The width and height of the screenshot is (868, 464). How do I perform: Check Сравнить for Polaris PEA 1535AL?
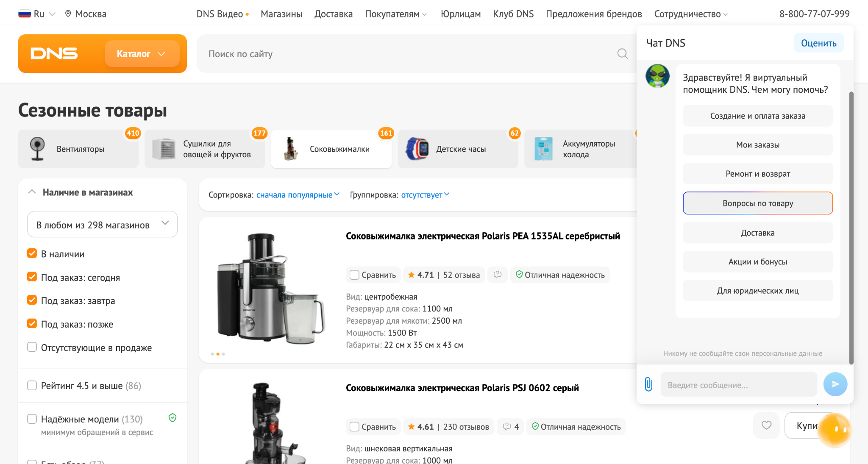pyautogui.click(x=354, y=275)
